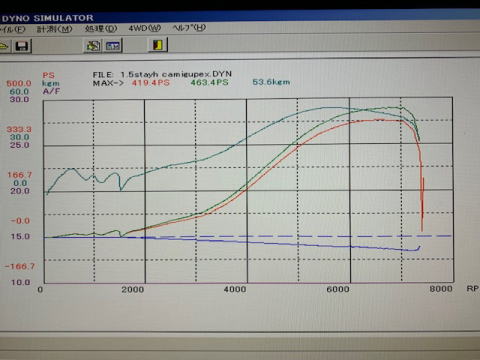Click the kgm axis legend
The width and height of the screenshot is (480, 360).
click(51, 83)
